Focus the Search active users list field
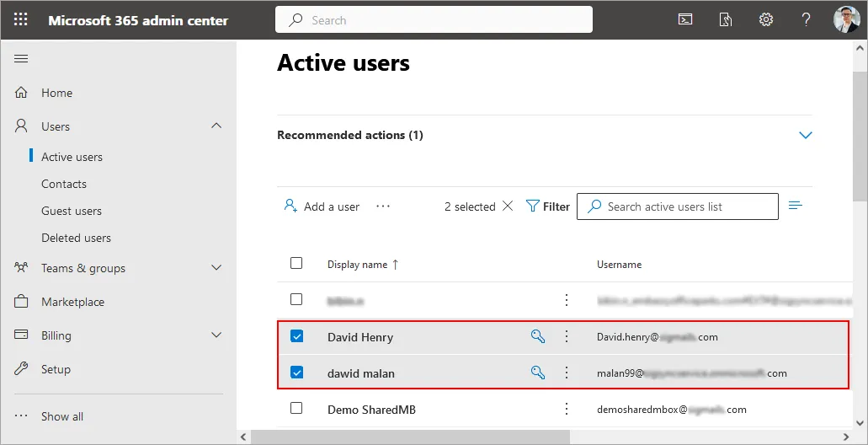Viewport: 868px width, 445px height. 678,206
